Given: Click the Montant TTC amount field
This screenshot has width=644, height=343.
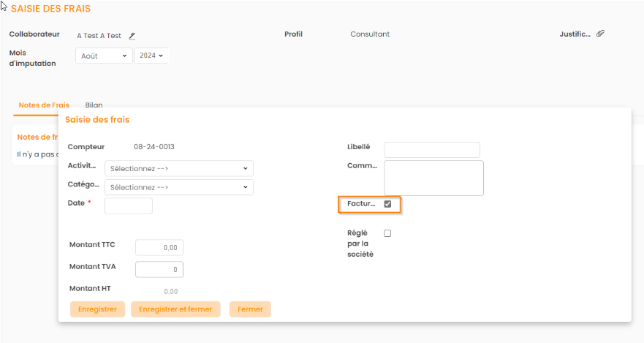Looking at the screenshot, I should click(159, 247).
